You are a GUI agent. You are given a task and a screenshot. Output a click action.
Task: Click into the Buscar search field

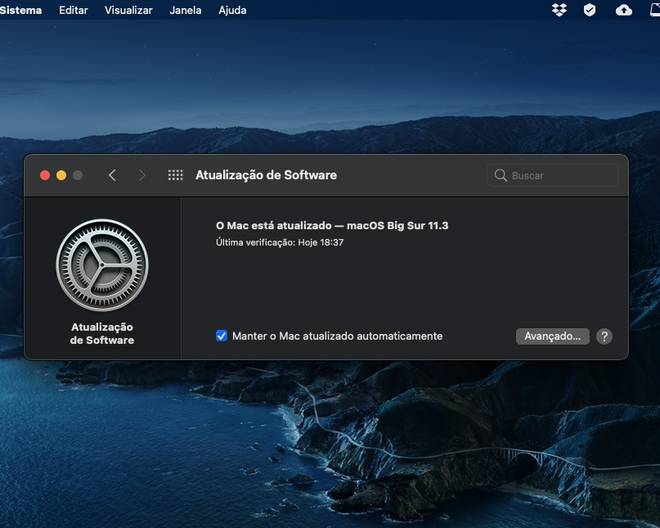pos(552,175)
